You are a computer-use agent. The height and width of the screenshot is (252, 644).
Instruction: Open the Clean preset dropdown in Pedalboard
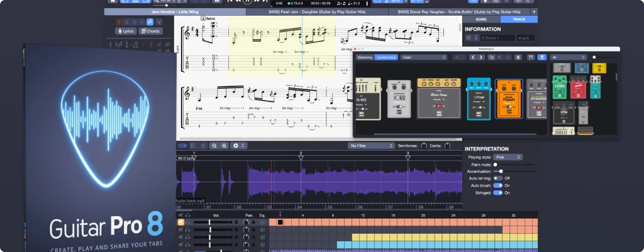click(424, 57)
